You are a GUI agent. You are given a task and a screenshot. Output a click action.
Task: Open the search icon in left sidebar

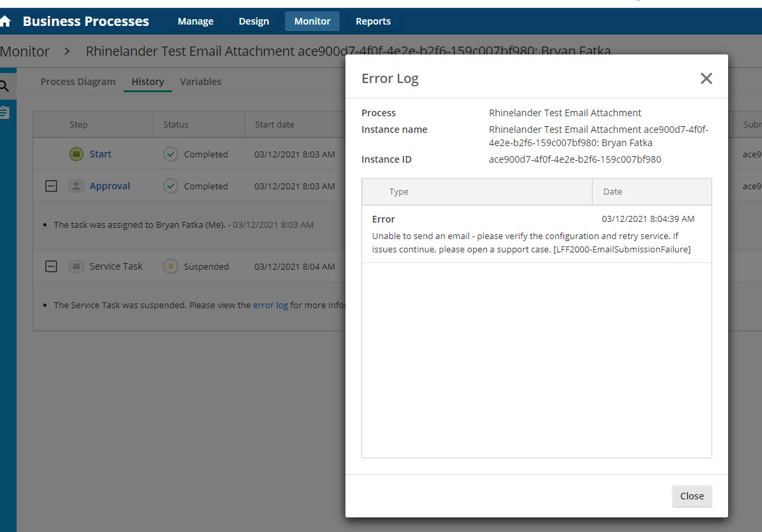[4, 86]
